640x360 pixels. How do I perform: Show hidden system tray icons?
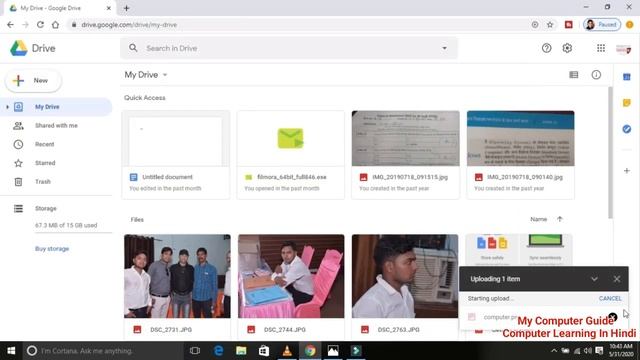pyautogui.click(x=553, y=351)
